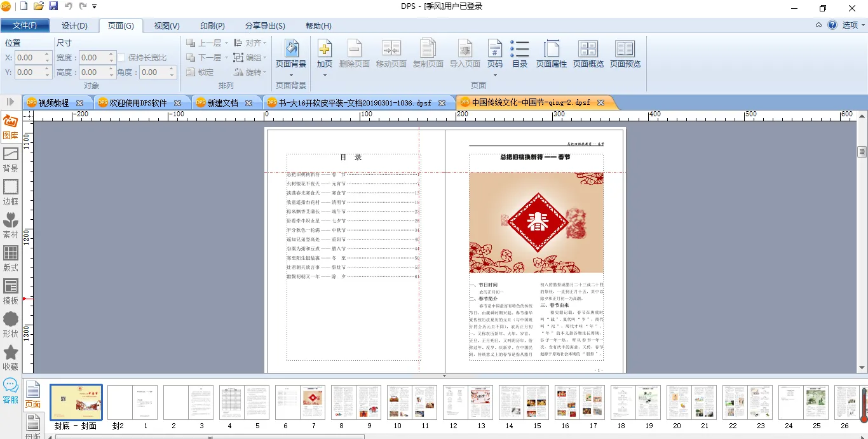Click the 文件(F) button
The height and width of the screenshot is (439, 868).
pyautogui.click(x=25, y=26)
